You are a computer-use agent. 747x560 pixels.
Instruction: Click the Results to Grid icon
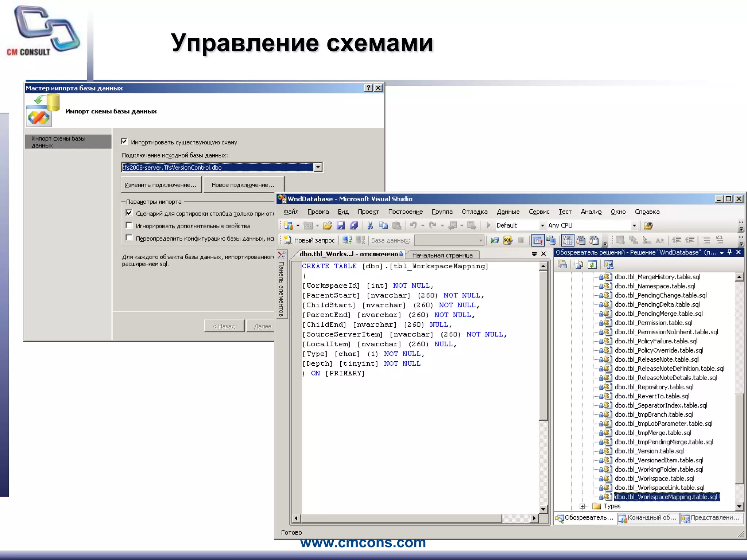(x=567, y=240)
